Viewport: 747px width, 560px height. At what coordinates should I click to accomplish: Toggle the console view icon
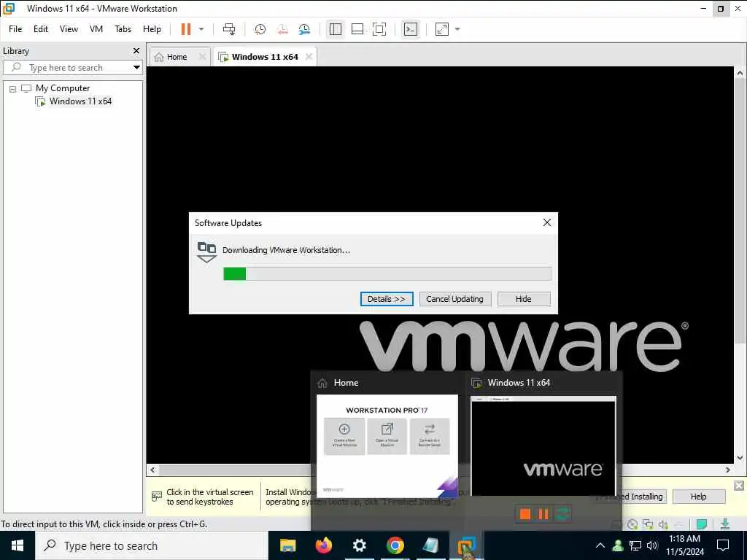point(410,29)
